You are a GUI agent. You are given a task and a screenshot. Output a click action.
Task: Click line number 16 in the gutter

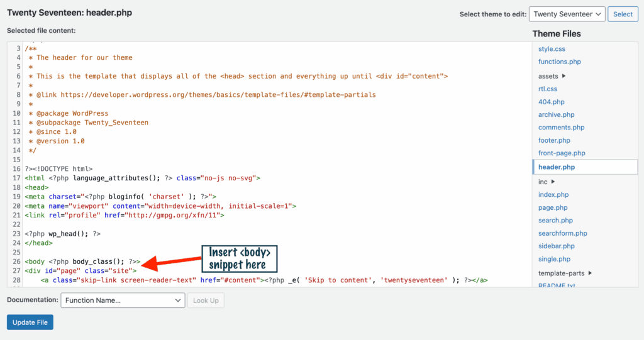click(16, 169)
